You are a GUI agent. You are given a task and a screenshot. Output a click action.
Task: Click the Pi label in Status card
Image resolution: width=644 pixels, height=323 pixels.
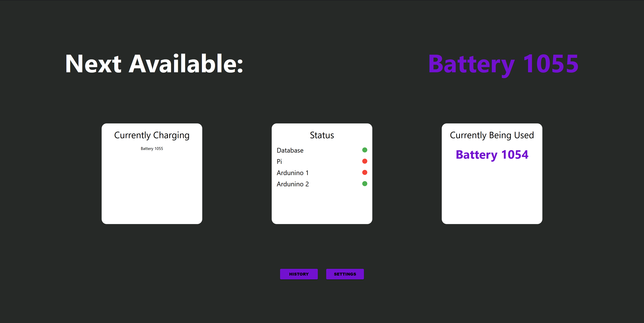(279, 161)
